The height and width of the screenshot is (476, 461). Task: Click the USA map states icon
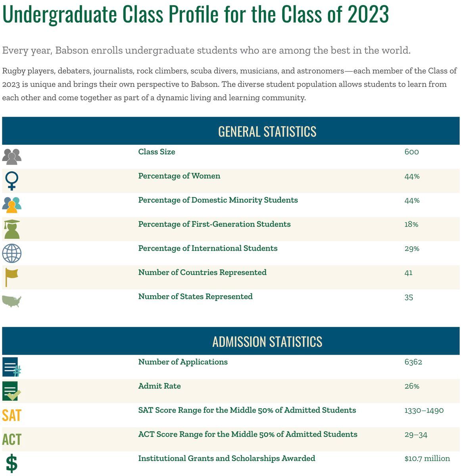pyautogui.click(x=12, y=301)
